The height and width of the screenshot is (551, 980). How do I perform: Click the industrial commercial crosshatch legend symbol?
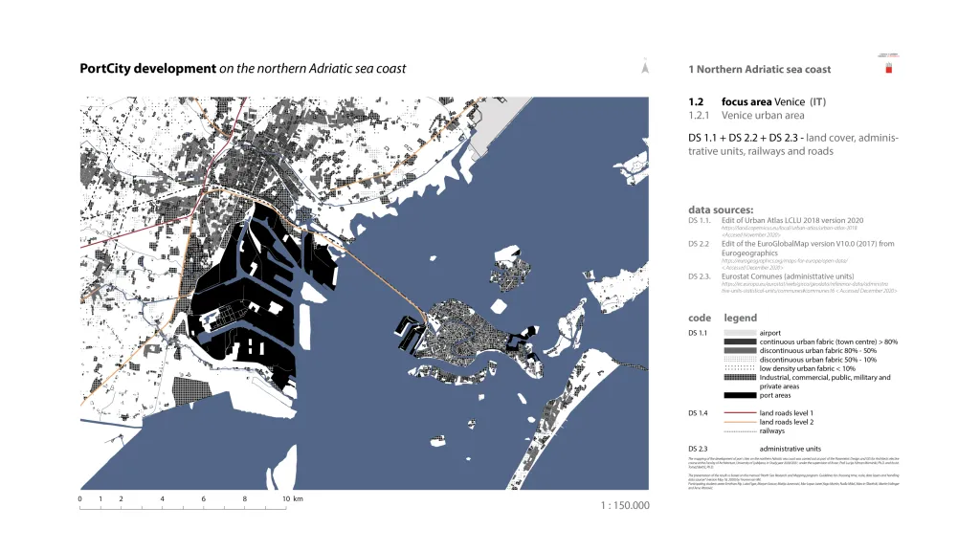point(739,378)
